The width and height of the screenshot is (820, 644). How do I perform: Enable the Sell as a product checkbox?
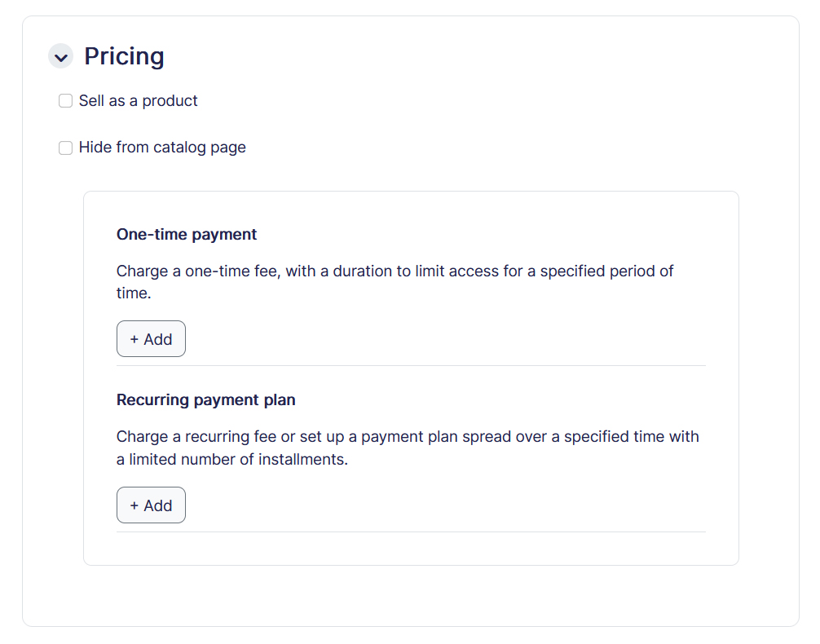(65, 100)
